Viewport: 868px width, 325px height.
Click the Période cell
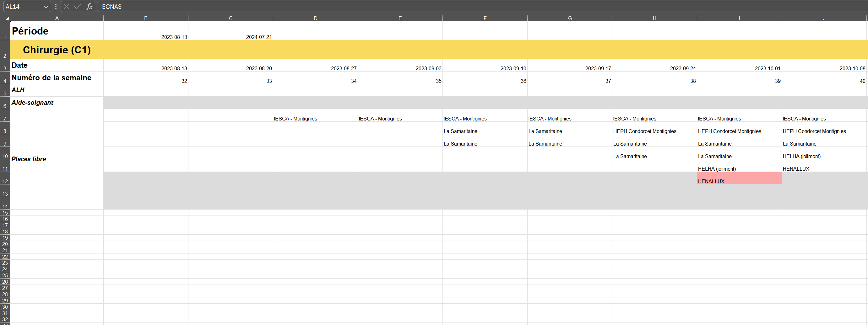(x=57, y=31)
